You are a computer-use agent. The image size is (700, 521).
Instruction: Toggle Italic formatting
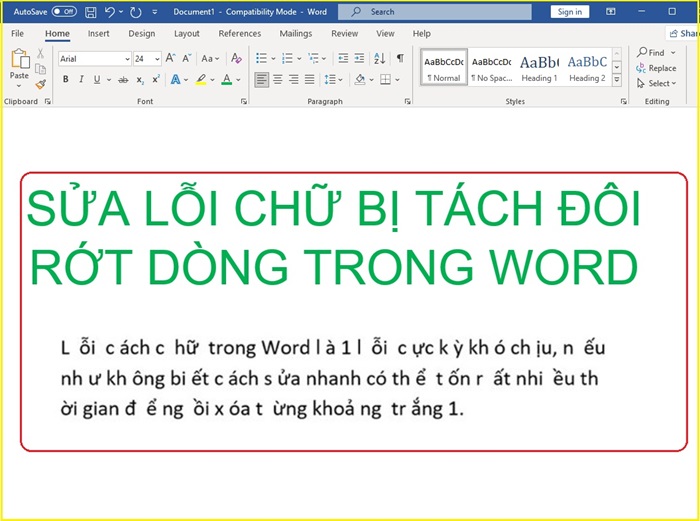(x=81, y=79)
